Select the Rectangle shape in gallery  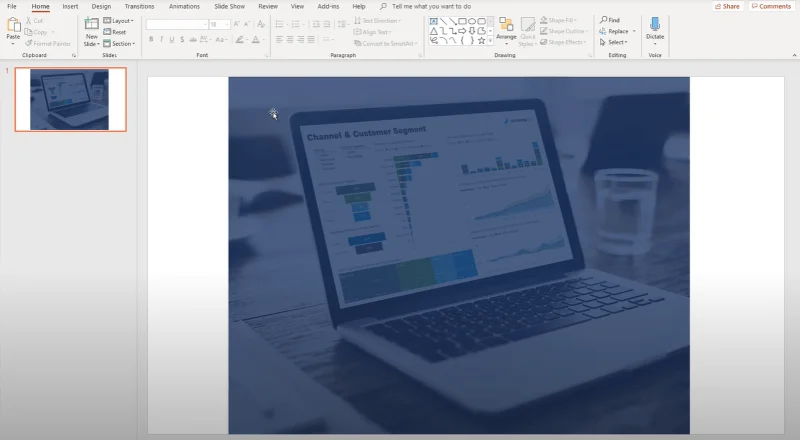pyautogui.click(x=462, y=21)
